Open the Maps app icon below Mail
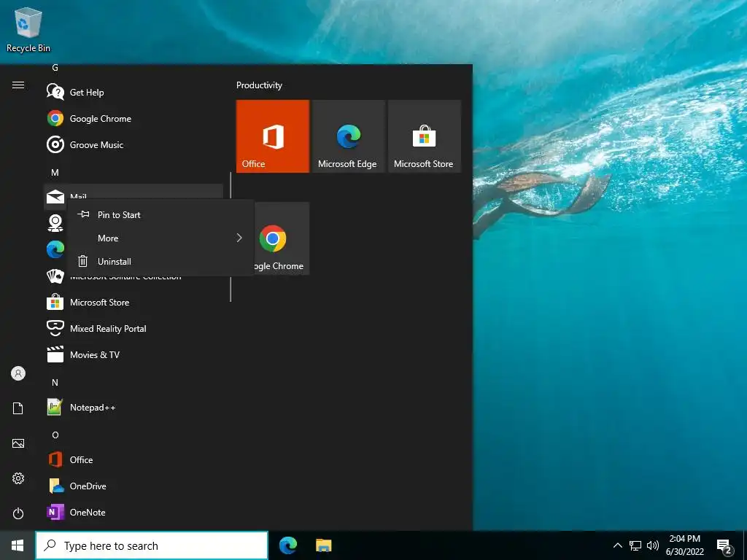The image size is (747, 560). (x=55, y=223)
